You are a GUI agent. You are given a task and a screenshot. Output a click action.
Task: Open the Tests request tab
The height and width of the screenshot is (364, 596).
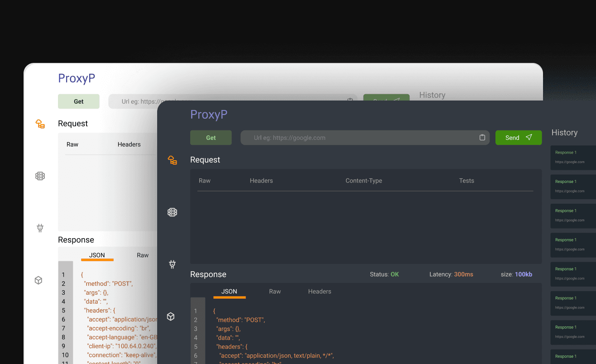(x=466, y=181)
